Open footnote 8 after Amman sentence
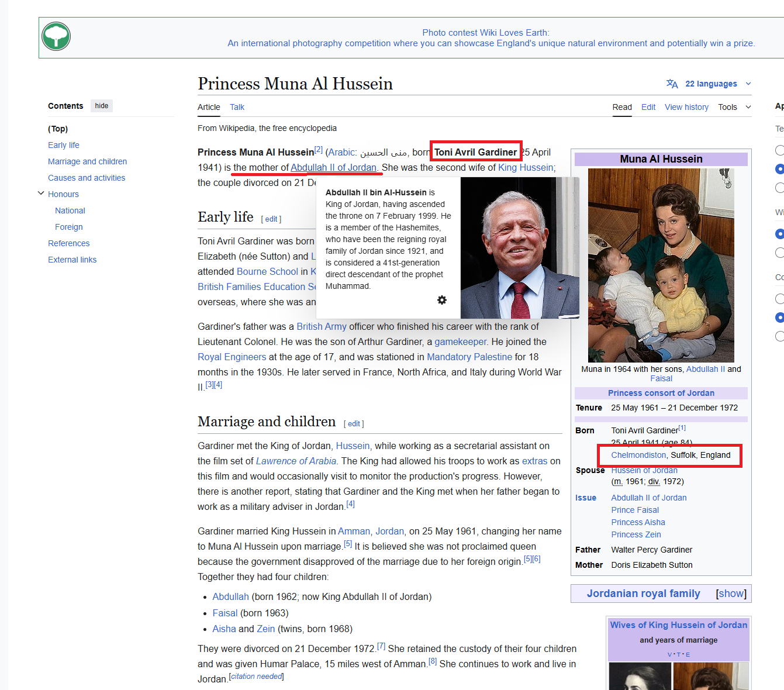Viewport: 784px width, 690px height. coord(433,661)
